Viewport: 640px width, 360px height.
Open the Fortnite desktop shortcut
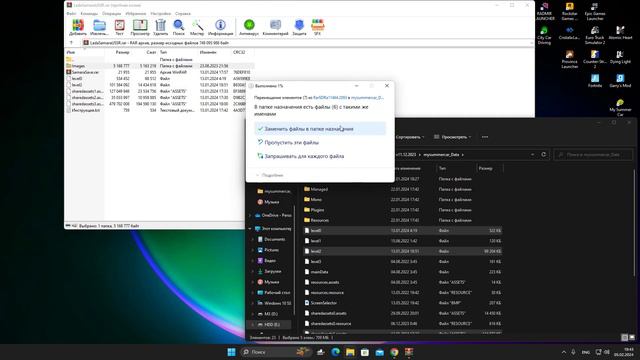coord(595,81)
